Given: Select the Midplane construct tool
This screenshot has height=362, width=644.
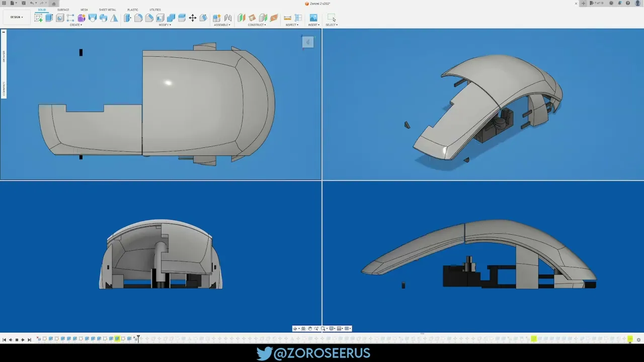Looking at the screenshot, I should [274, 18].
